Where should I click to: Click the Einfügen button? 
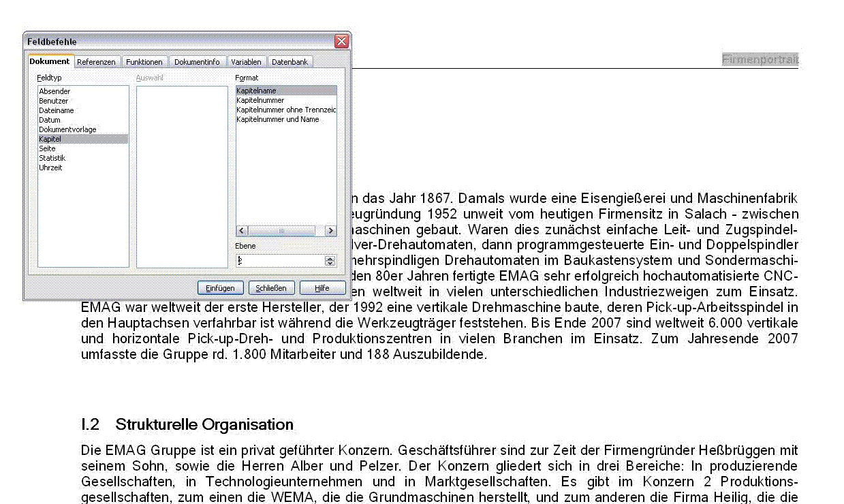click(x=220, y=287)
